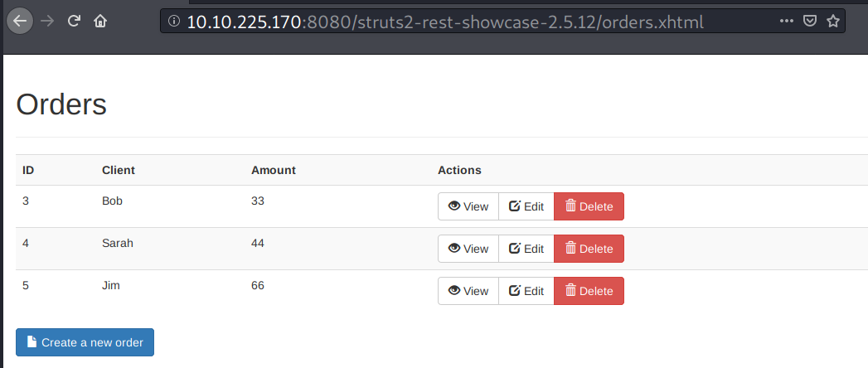Click the site information icon in URL bar

pos(174,22)
